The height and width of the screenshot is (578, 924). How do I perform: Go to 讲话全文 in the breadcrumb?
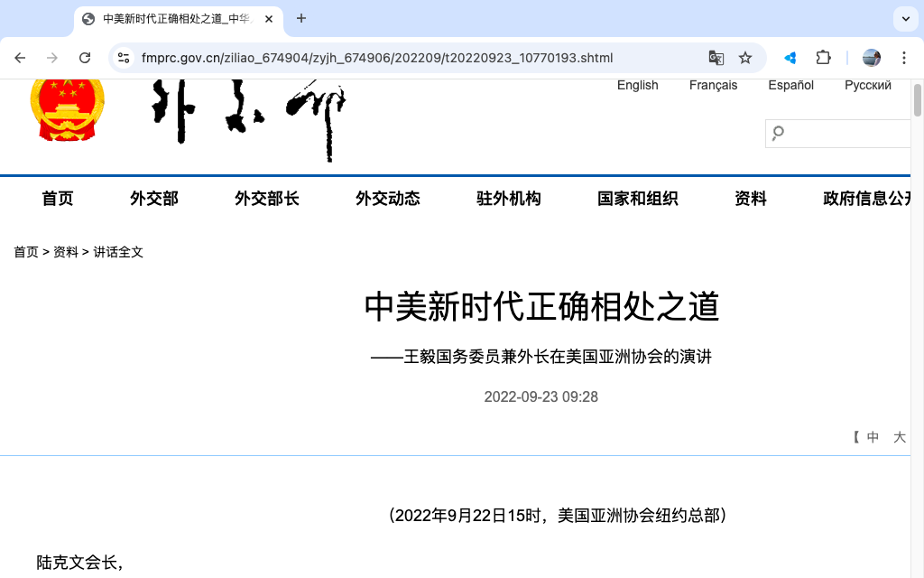click(118, 252)
